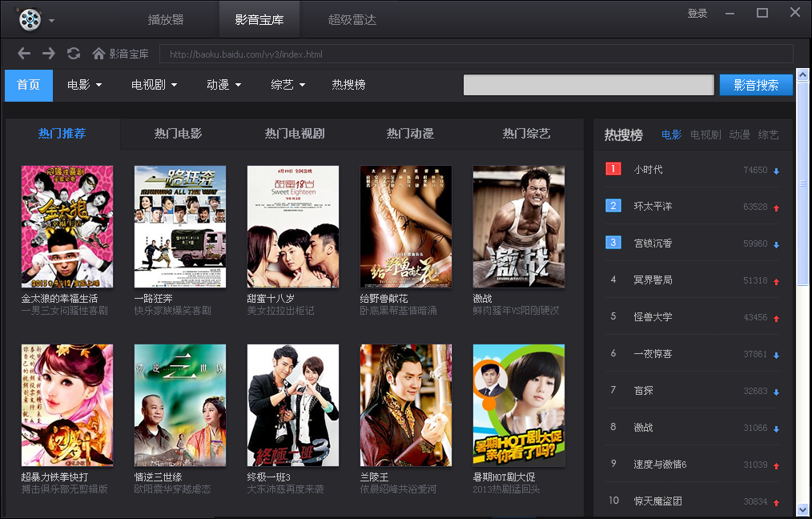812x519 pixels.
Task: Click the 给野兽献花 title link
Action: [384, 299]
